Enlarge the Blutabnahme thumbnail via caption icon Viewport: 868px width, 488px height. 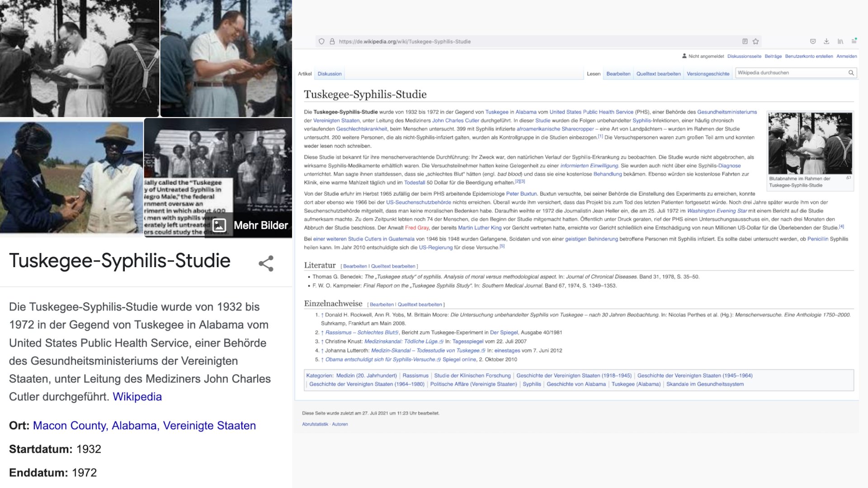click(x=848, y=178)
